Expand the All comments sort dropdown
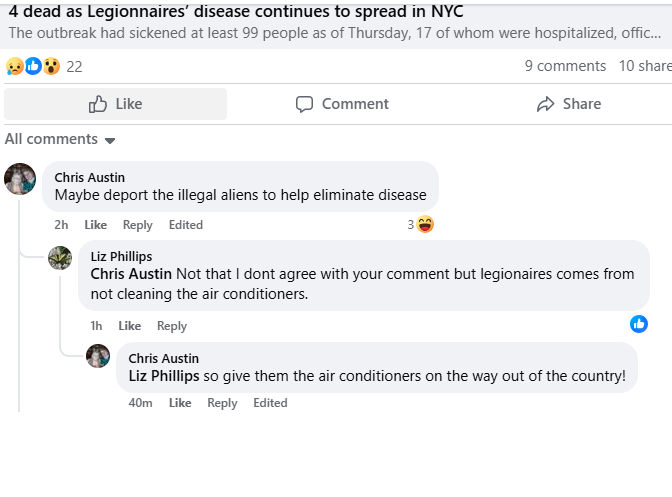Screen dimensions: 672x497 (60, 139)
